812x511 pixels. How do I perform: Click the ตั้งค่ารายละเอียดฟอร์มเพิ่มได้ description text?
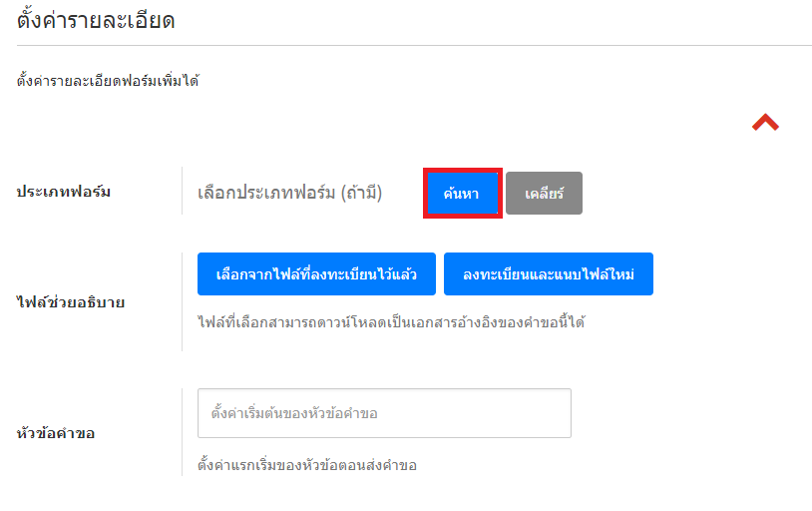[108, 81]
